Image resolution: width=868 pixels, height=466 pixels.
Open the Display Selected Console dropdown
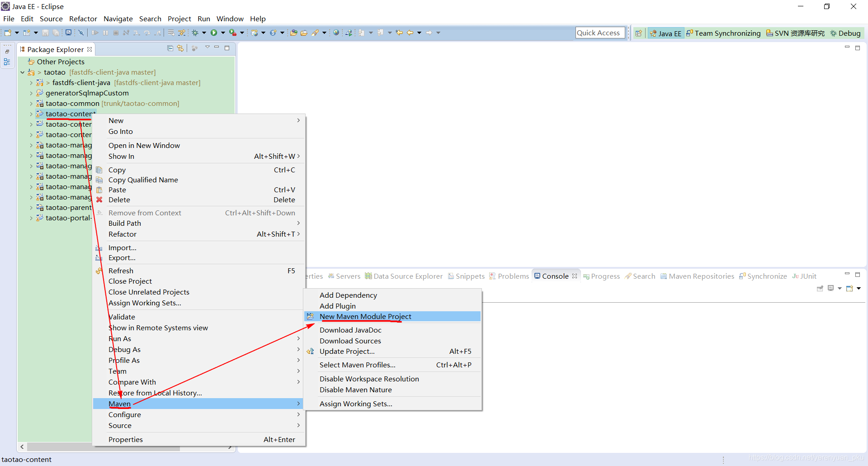(840, 288)
